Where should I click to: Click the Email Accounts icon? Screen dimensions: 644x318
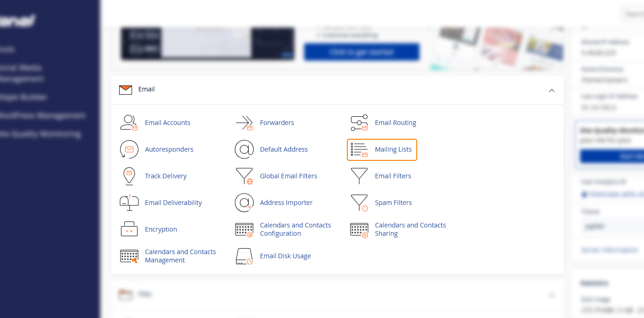click(x=129, y=123)
